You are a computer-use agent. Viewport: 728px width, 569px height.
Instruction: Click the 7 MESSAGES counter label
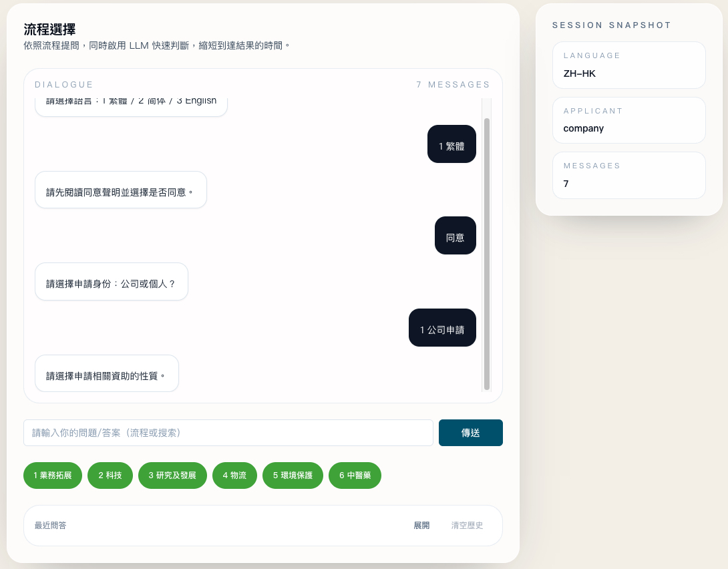click(x=453, y=84)
